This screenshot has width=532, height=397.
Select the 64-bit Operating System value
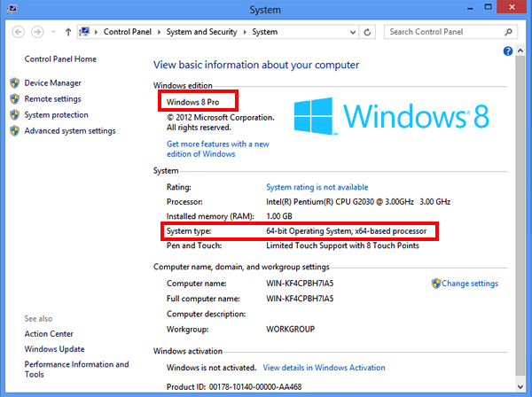pyautogui.click(x=346, y=231)
